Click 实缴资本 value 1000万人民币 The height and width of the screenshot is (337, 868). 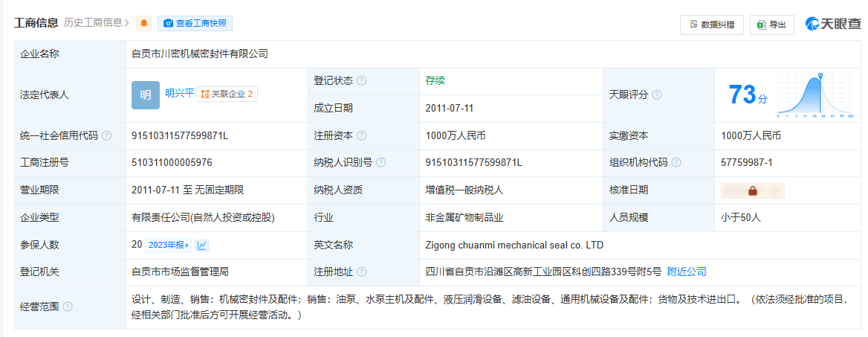click(751, 136)
